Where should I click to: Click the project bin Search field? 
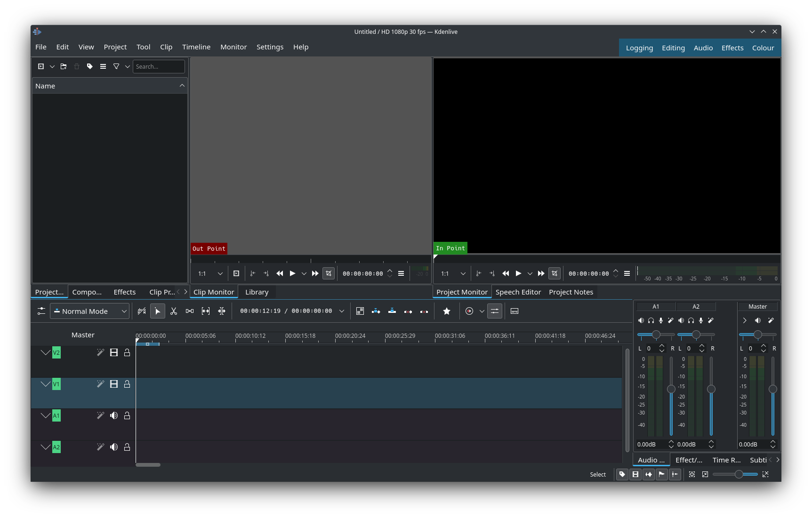pos(159,66)
